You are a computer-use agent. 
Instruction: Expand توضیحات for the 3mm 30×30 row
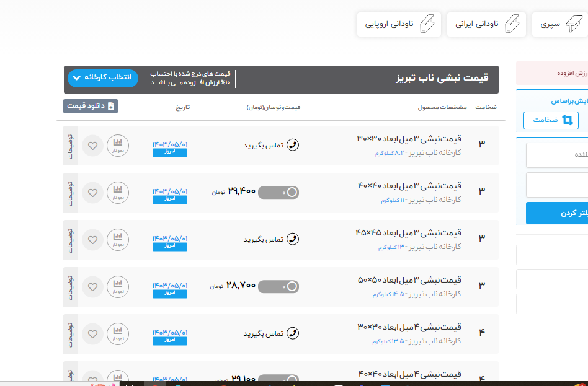tap(71, 146)
